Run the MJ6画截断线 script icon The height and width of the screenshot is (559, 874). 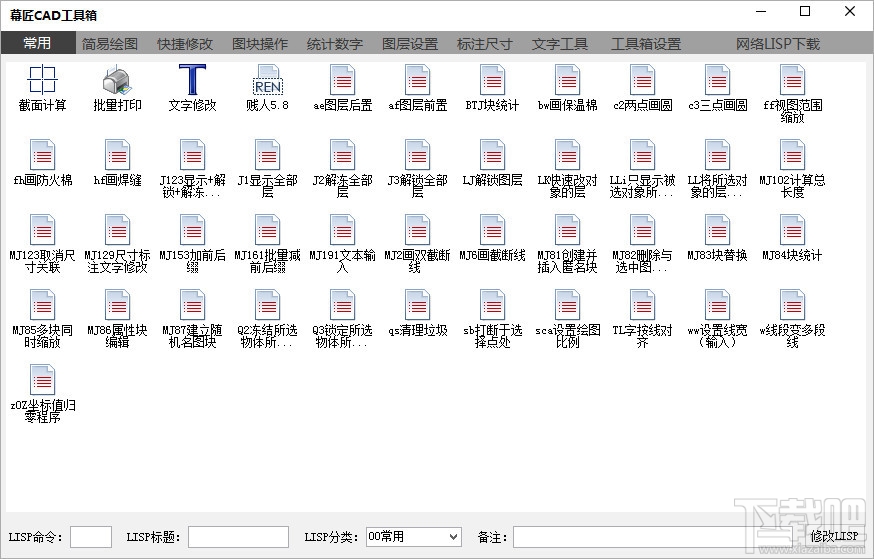[x=492, y=230]
